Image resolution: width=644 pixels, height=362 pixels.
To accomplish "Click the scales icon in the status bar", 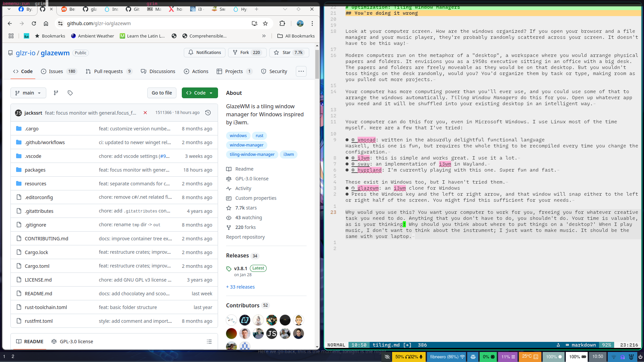I will tap(473, 357).
